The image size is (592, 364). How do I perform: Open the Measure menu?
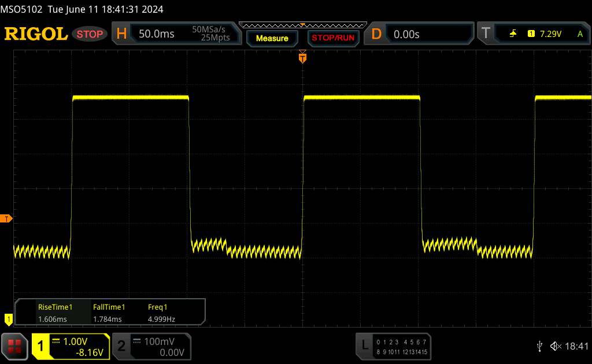[272, 38]
